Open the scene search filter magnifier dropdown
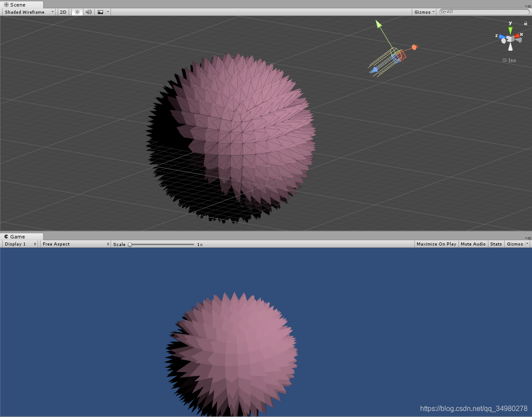 [443, 12]
